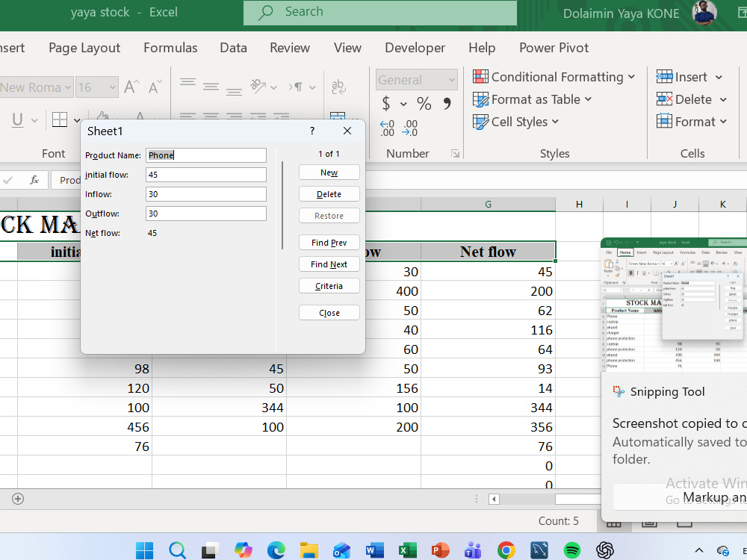Image resolution: width=747 pixels, height=560 pixels.
Task: Click Delete button in data form
Action: pos(329,194)
